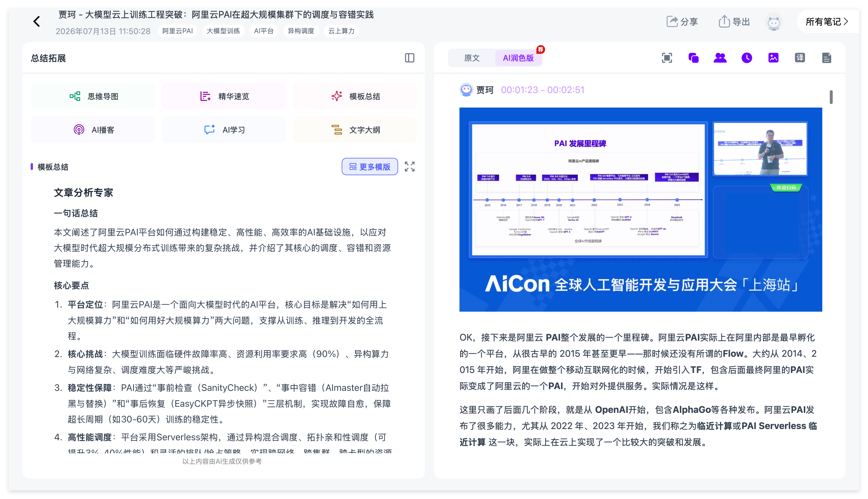Click the document notes icon
The height and width of the screenshot is (499, 868).
click(x=827, y=58)
